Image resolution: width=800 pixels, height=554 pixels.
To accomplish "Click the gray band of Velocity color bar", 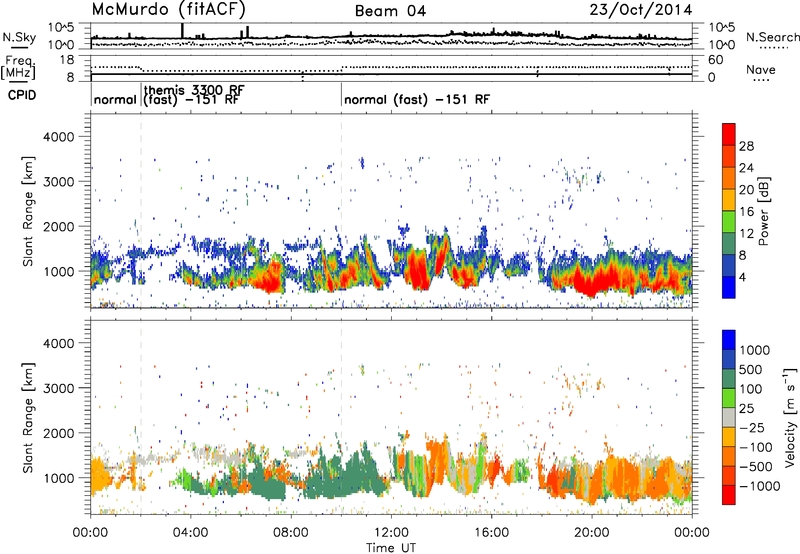I will tap(729, 417).
